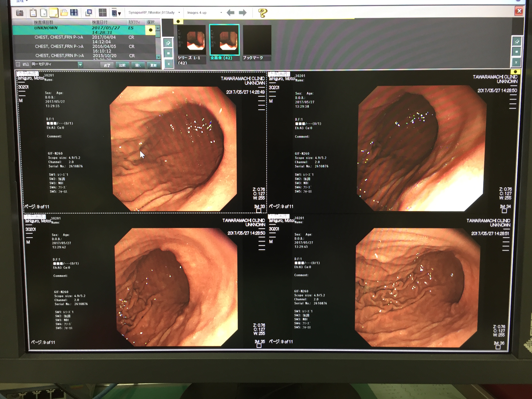Close the right side panel X icon

[516, 62]
